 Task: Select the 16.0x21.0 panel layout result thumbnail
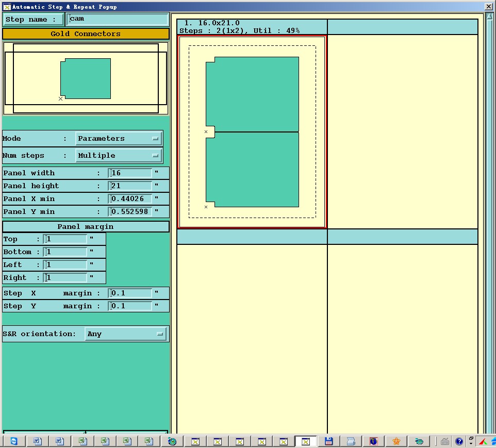coord(252,131)
